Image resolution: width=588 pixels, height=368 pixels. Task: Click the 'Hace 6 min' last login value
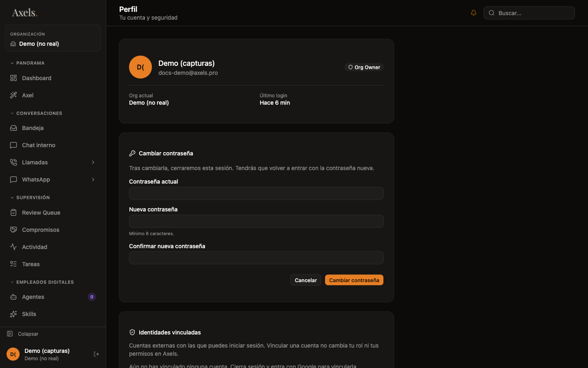[x=275, y=103]
